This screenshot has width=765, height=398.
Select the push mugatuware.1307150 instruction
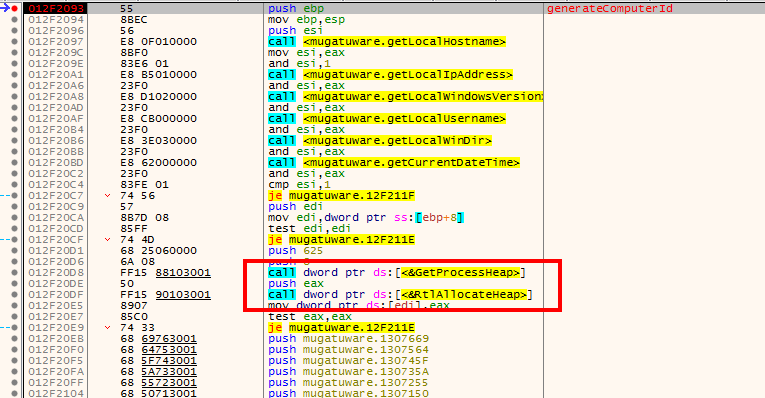point(348,393)
